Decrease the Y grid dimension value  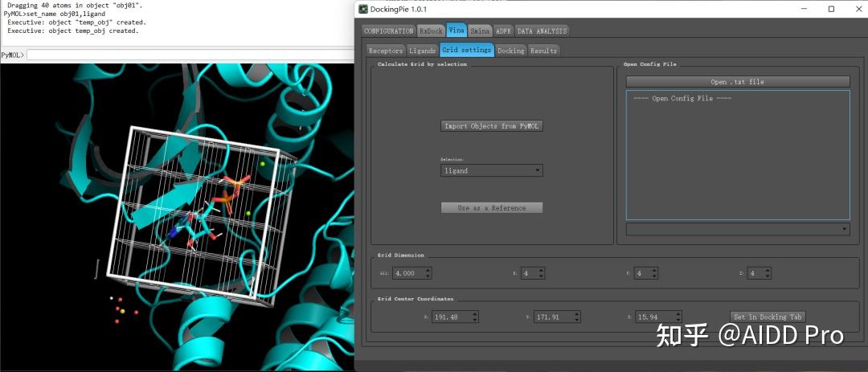(655, 276)
